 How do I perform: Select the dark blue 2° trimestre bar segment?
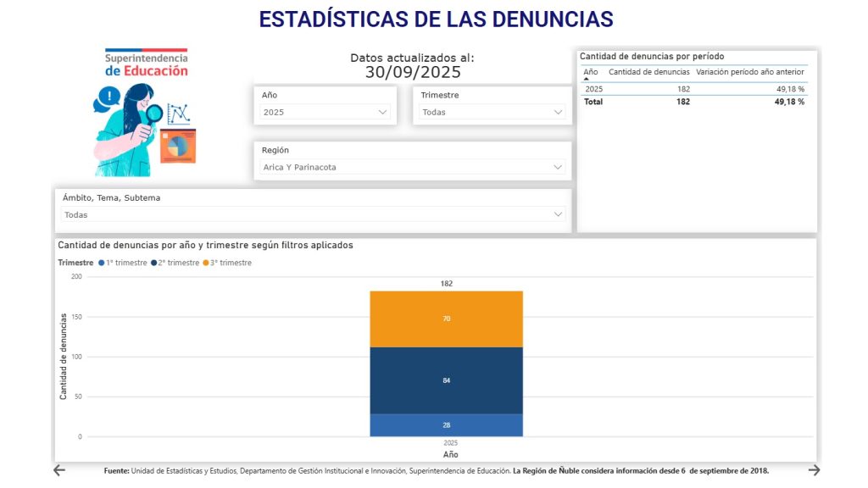pos(446,380)
